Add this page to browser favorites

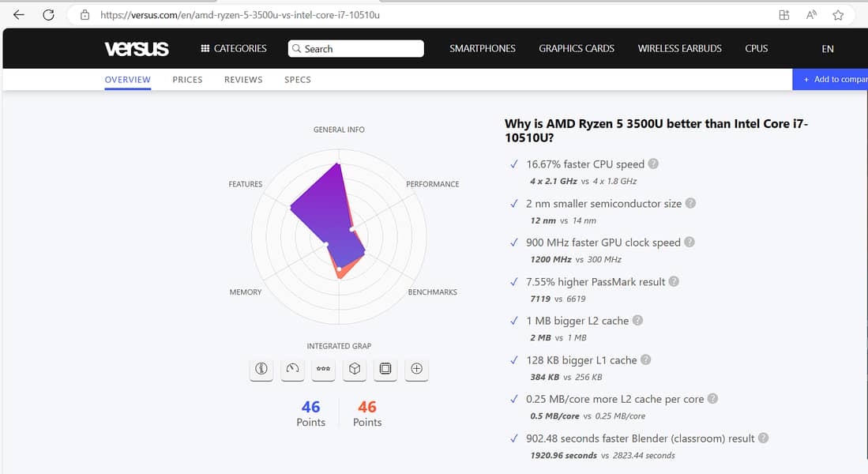point(838,15)
